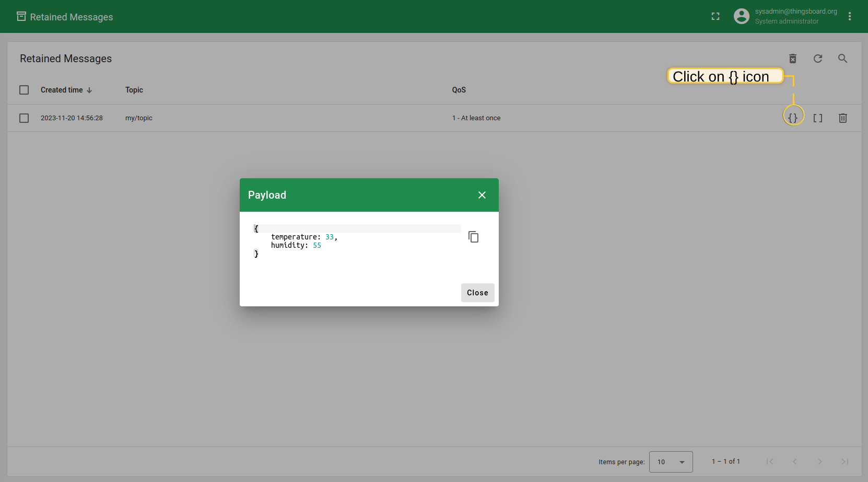The width and height of the screenshot is (868, 482).
Task: Open the three-dot user menu
Action: coord(850,16)
